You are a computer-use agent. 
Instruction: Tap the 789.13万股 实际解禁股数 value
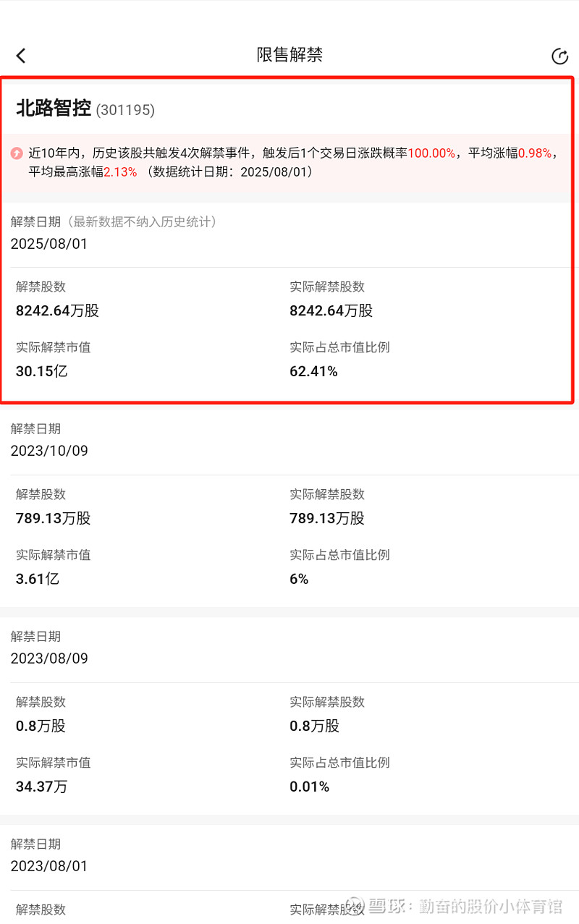click(327, 519)
